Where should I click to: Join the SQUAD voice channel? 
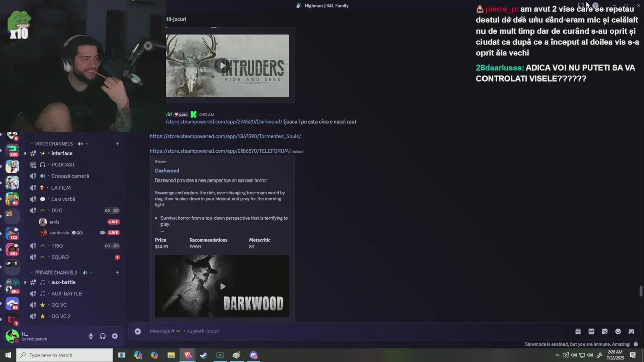[74, 257]
